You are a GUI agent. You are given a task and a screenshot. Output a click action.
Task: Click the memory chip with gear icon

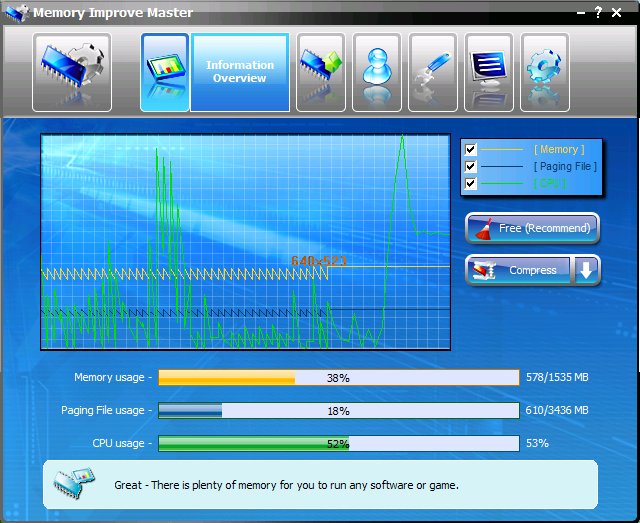point(72,72)
